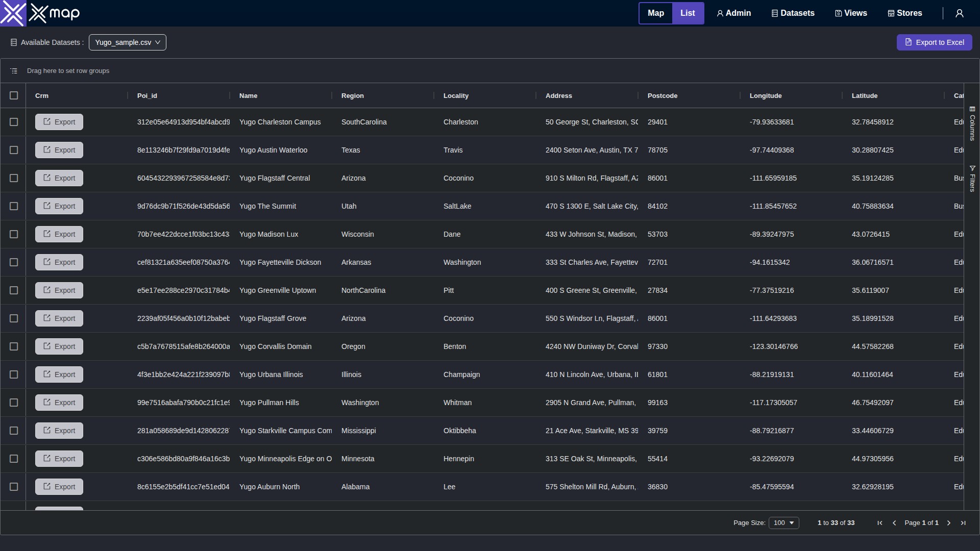Select the Yugo Minneapolis Edge row checkbox

14,459
